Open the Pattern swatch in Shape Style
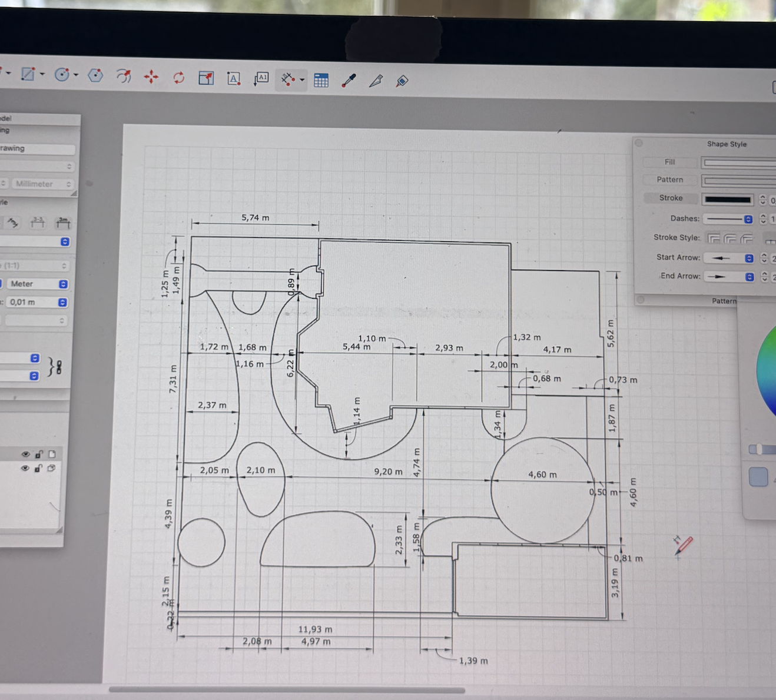Image resolution: width=776 pixels, height=700 pixels. (x=738, y=180)
